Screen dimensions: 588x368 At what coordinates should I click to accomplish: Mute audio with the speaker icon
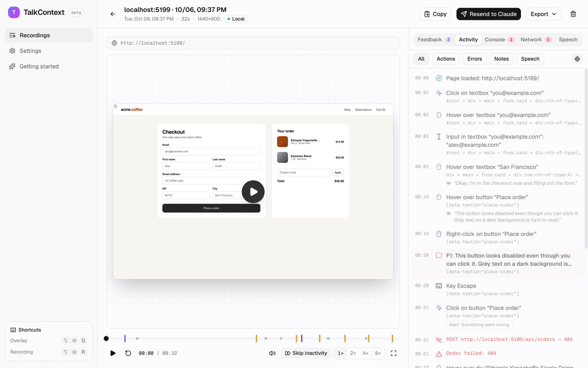pos(272,353)
